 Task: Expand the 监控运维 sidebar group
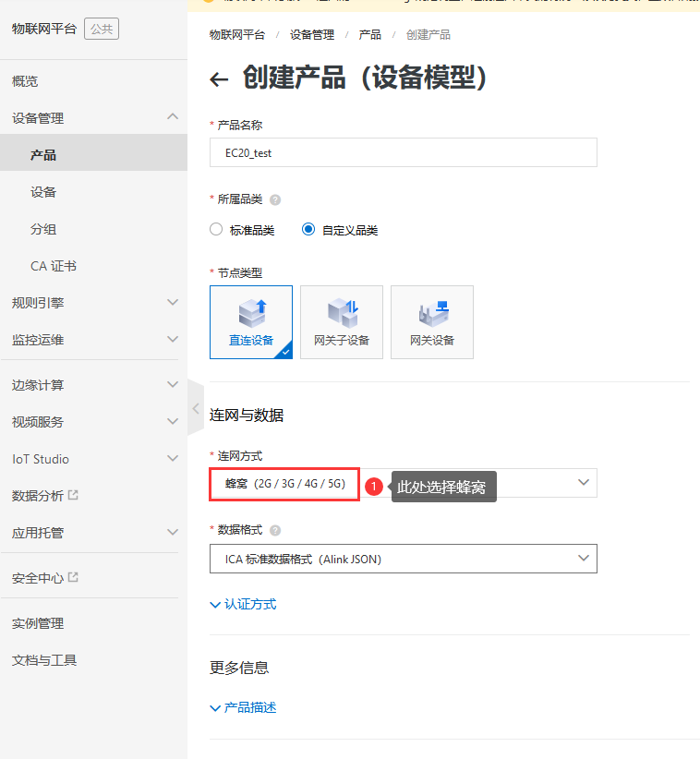[x=173, y=339]
